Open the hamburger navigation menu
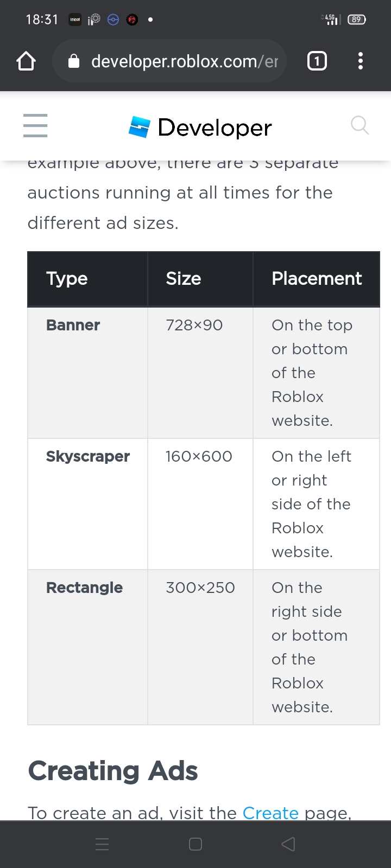This screenshot has width=391, height=868. coord(35,125)
